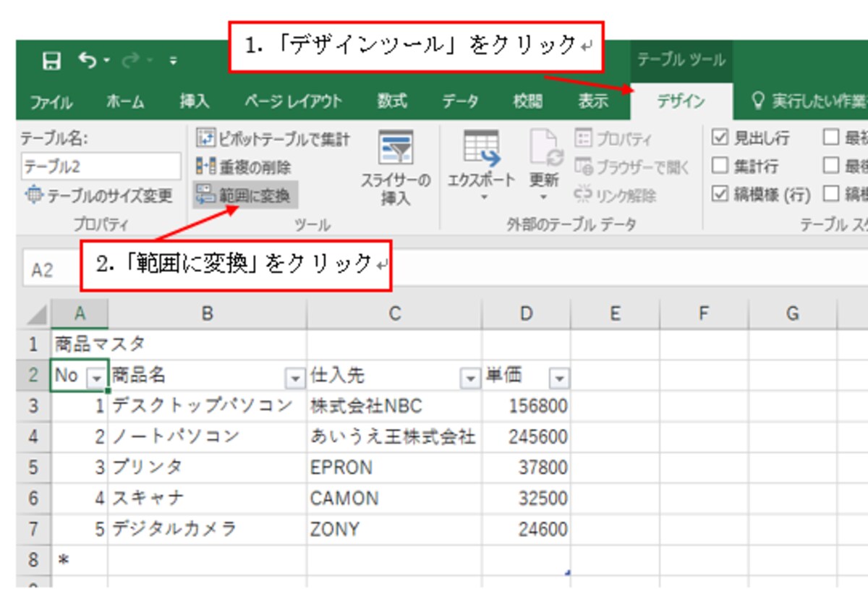This screenshot has height=589, width=868.
Task: Click price cell 156800
Action: [526, 405]
